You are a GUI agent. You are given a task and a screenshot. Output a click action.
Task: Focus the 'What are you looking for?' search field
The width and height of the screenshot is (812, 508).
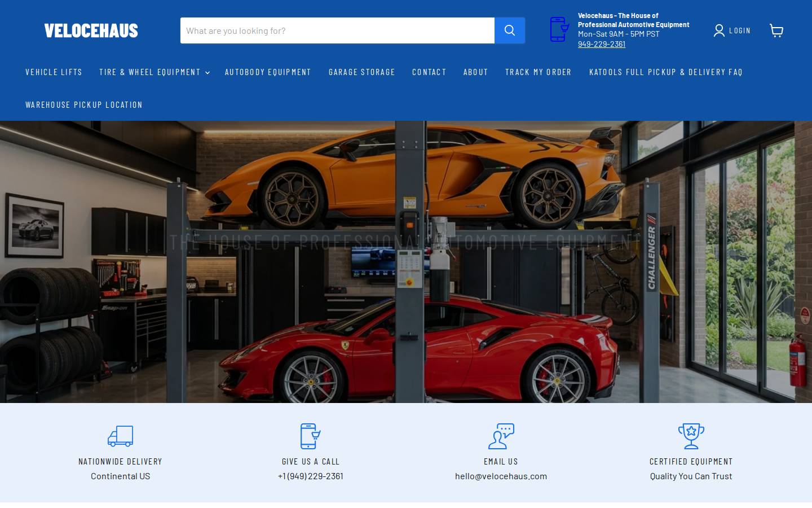point(337,30)
